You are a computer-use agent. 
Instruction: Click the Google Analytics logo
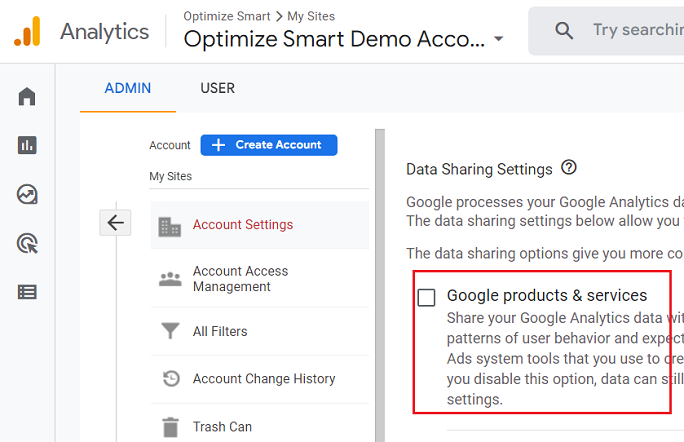coord(27,31)
